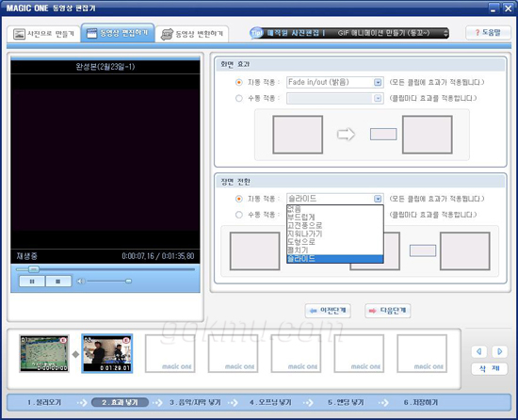The image size is (518, 420).
Task: Click the 삭제 delete button
Action: [489, 368]
